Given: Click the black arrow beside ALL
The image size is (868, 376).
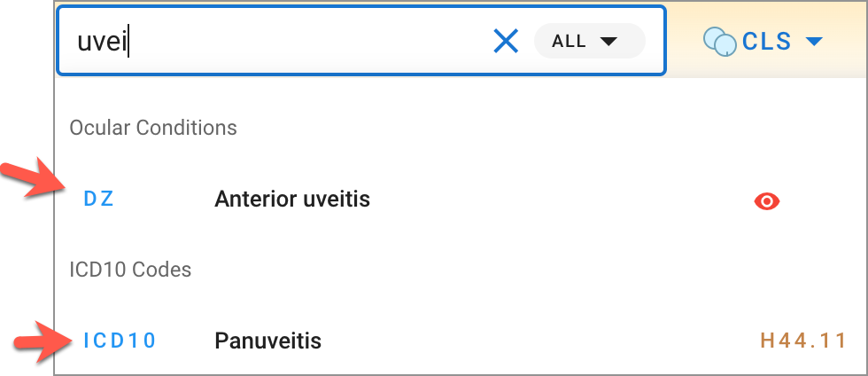Looking at the screenshot, I should tap(608, 41).
